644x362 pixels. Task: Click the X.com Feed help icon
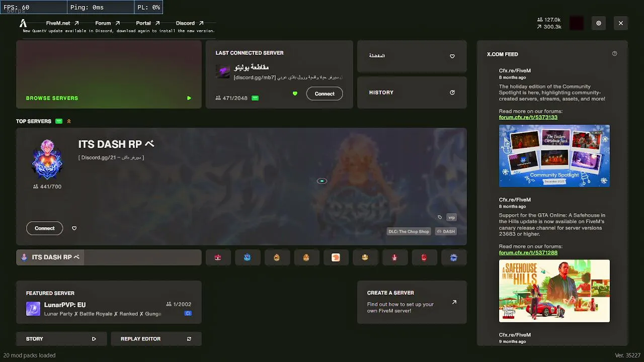coord(614,54)
